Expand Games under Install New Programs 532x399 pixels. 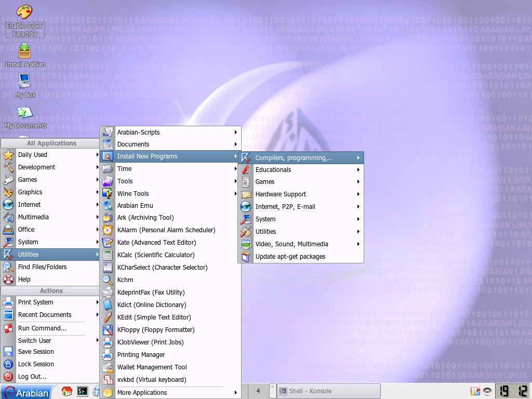click(301, 182)
